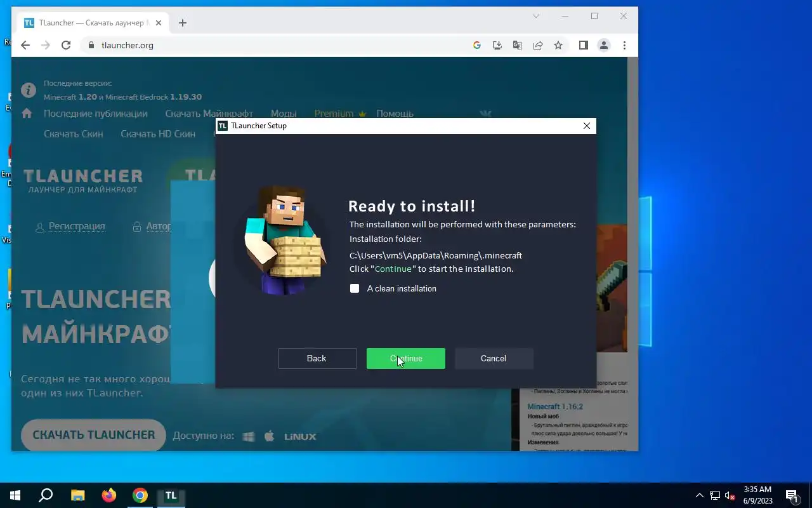Open the Premium menu item
The height and width of the screenshot is (508, 812).
click(340, 114)
